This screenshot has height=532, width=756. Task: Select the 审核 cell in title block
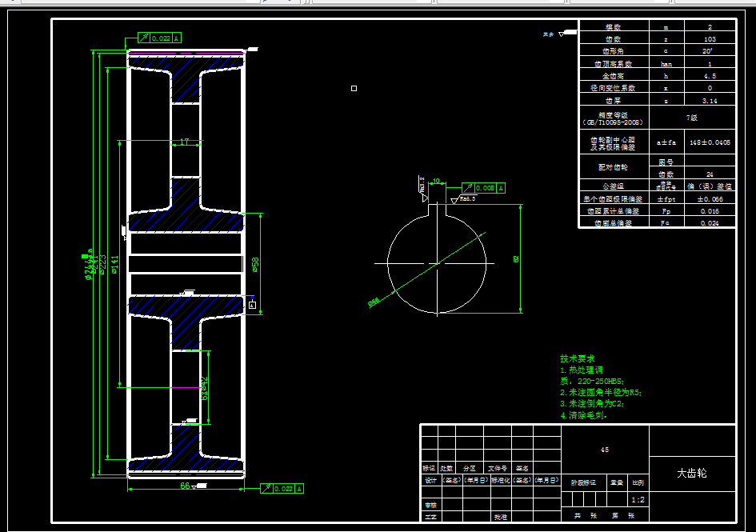pos(430,505)
